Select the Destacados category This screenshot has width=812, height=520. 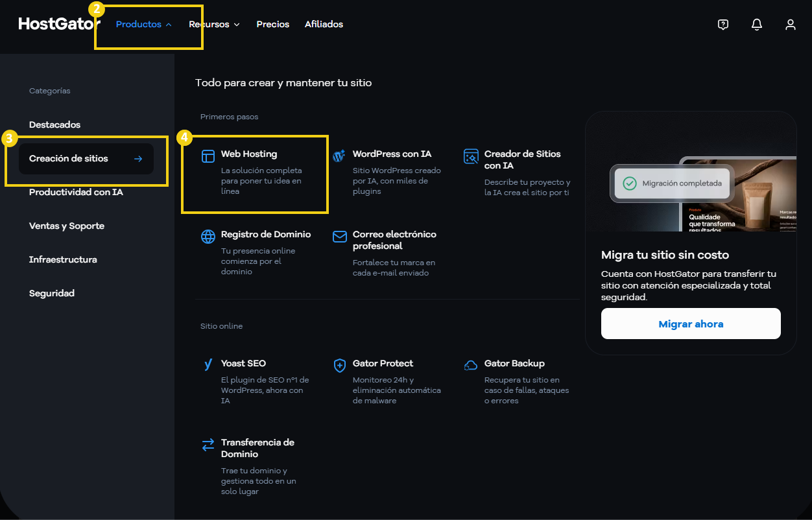pyautogui.click(x=54, y=124)
